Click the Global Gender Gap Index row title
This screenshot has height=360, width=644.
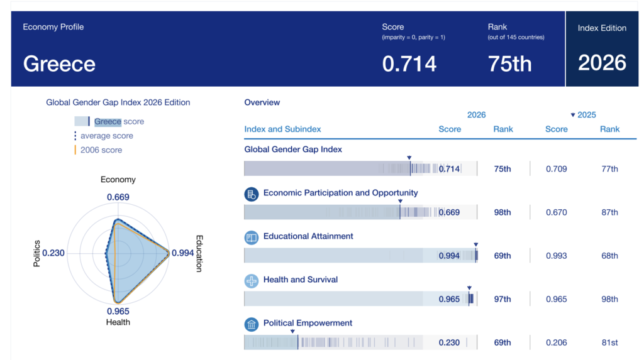[293, 150]
